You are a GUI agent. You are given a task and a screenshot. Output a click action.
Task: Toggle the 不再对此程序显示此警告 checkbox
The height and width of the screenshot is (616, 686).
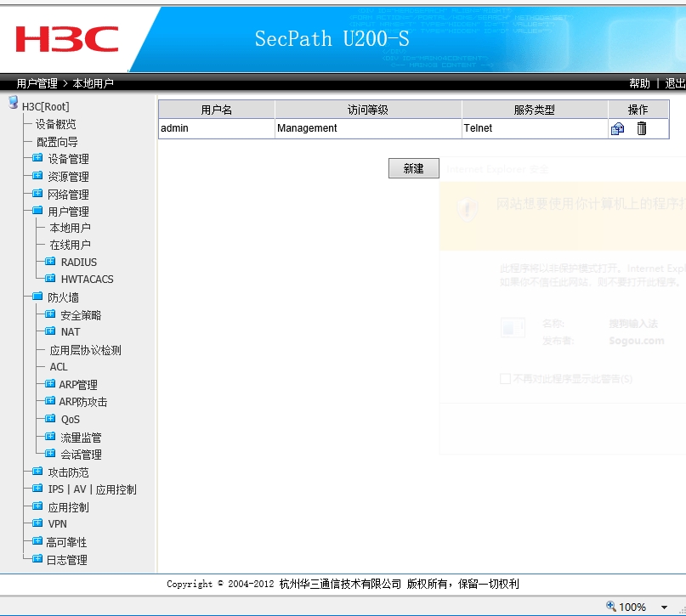(x=505, y=379)
